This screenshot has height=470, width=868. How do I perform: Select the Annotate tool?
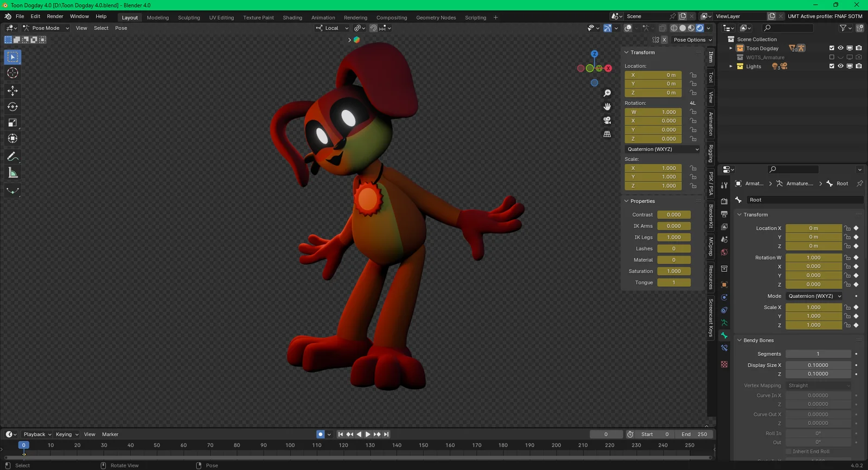click(12, 157)
